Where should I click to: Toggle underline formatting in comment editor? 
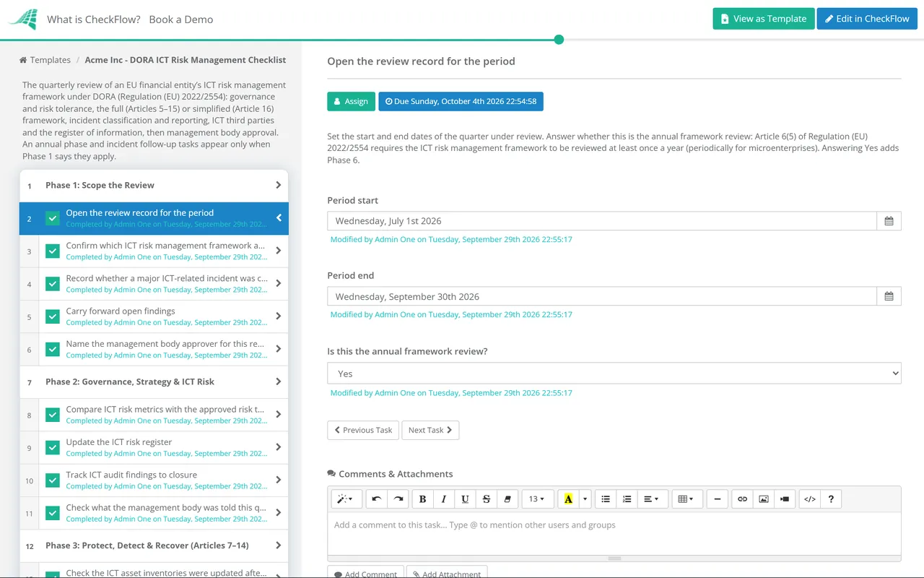(465, 499)
